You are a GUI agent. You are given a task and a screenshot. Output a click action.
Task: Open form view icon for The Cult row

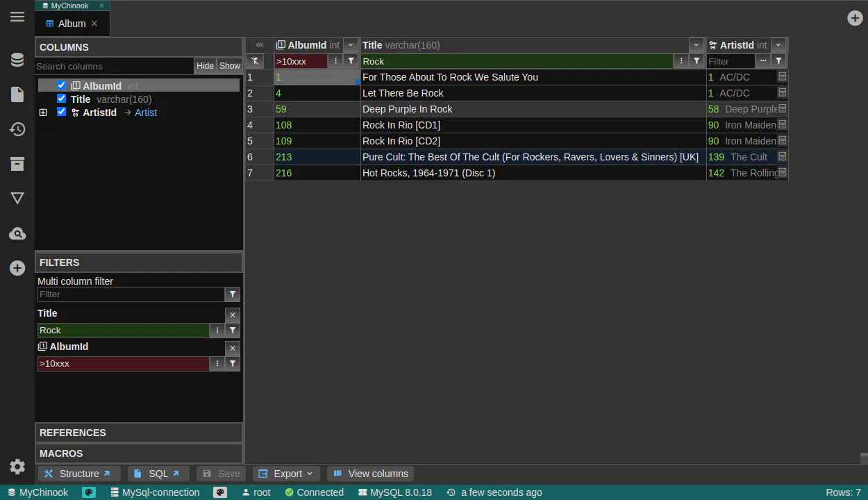click(782, 157)
